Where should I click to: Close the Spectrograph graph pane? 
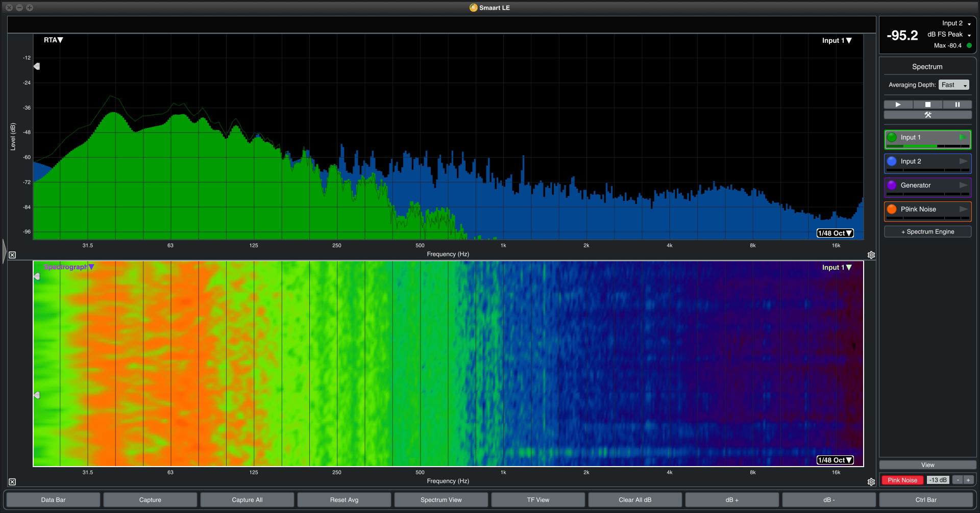click(x=12, y=482)
